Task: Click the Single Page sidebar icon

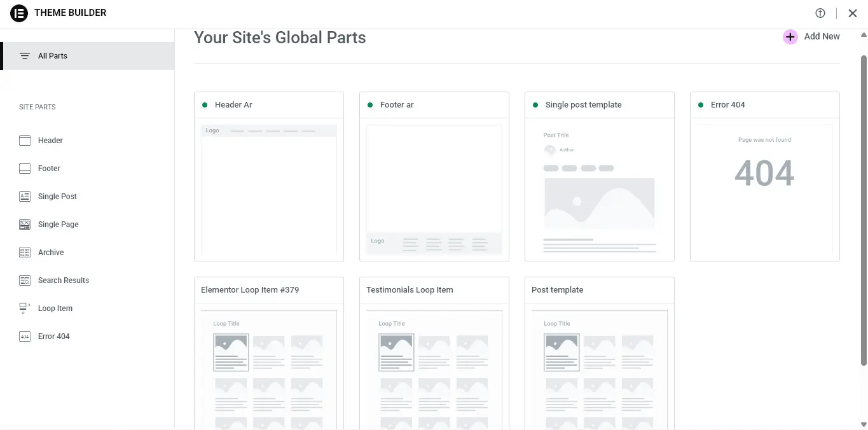Action: pyautogui.click(x=25, y=225)
